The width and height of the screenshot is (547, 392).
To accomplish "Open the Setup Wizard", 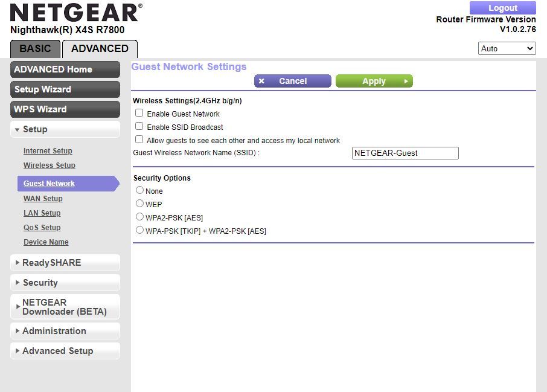I will coord(65,89).
